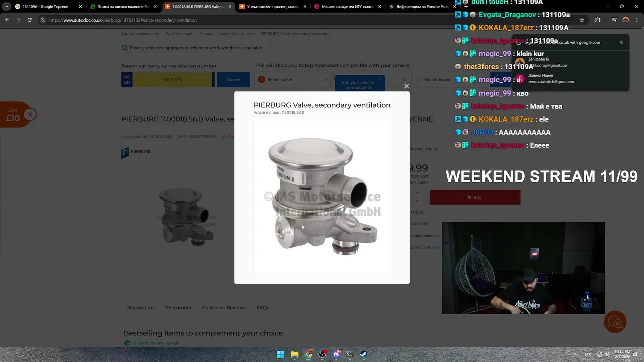Go forward in browser history
Image resolution: width=644 pixels, height=362 pixels.
18,20
